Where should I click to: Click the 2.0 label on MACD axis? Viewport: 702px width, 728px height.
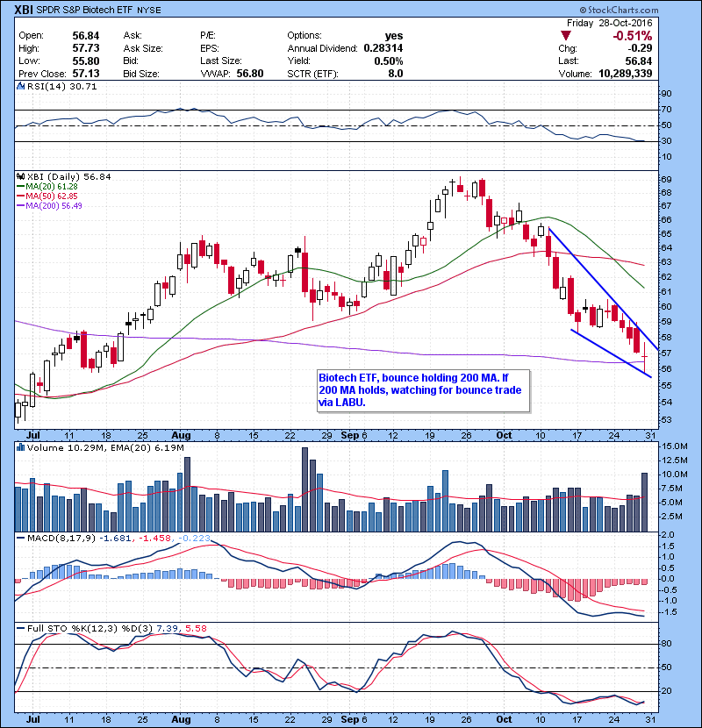[668, 535]
